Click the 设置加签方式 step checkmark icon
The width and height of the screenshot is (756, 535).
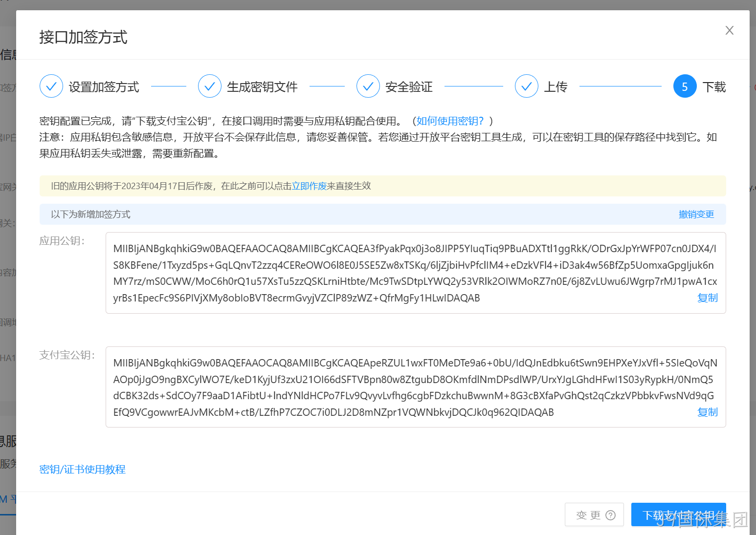point(51,86)
